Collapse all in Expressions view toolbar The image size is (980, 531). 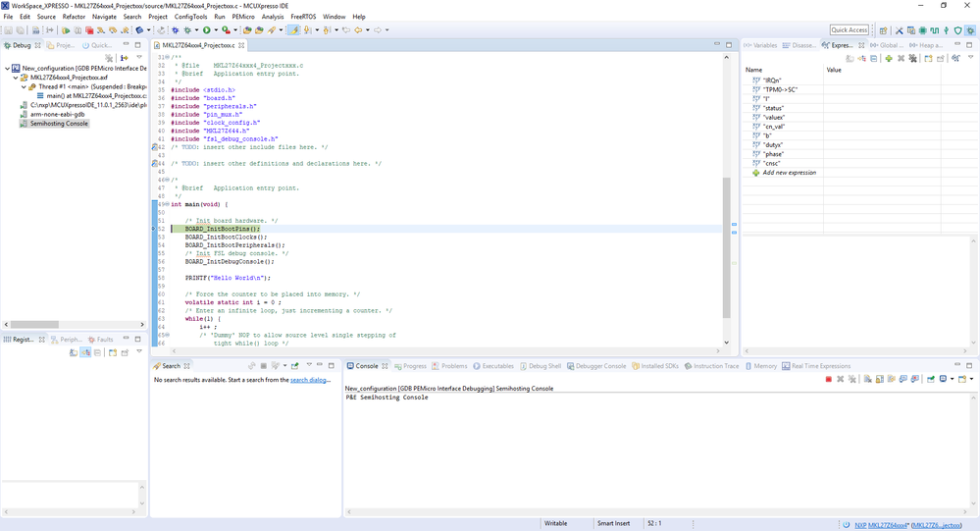[873, 58]
